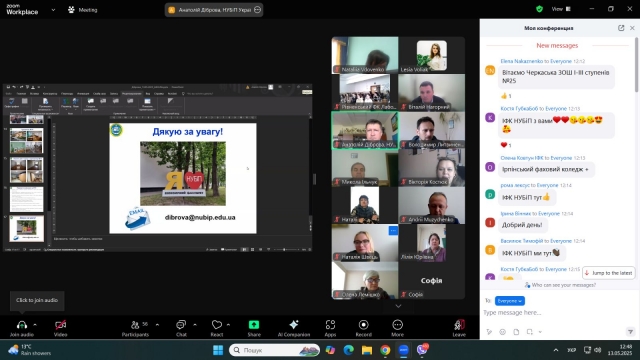Switch the УКР keyboard language indicator

(571, 350)
